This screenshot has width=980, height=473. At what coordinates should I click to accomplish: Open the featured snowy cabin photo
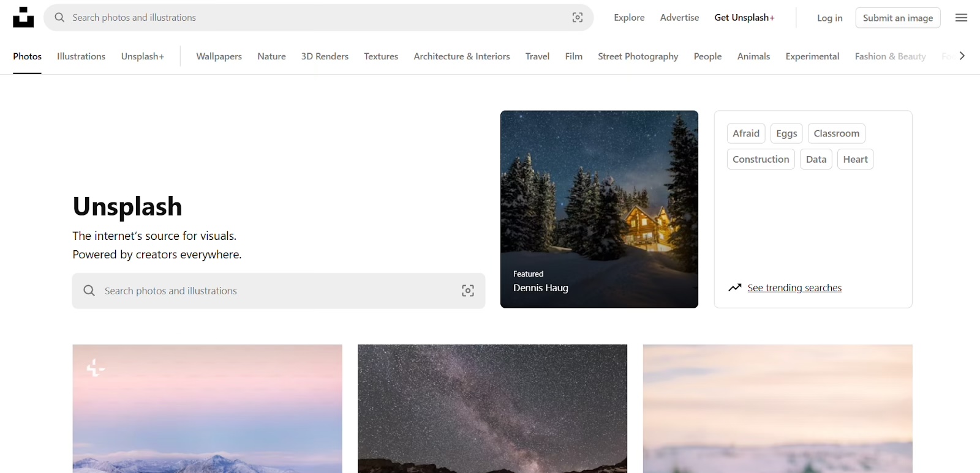(x=599, y=209)
